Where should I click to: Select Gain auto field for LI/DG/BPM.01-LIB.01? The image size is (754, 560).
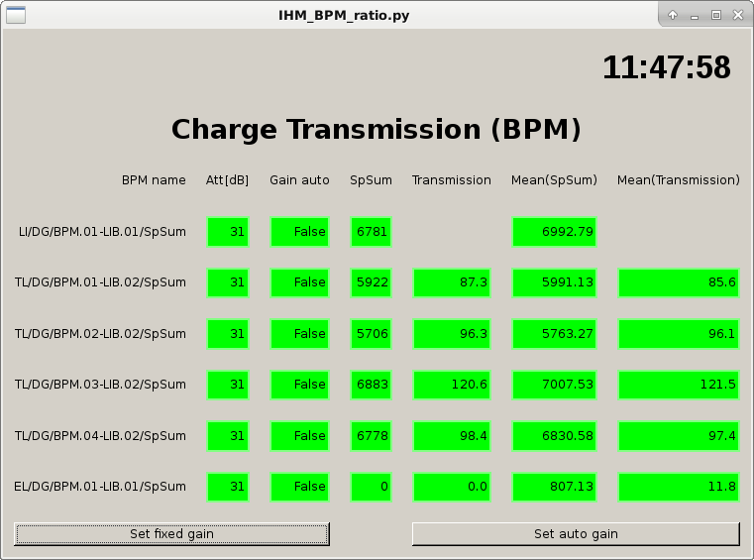click(x=299, y=232)
